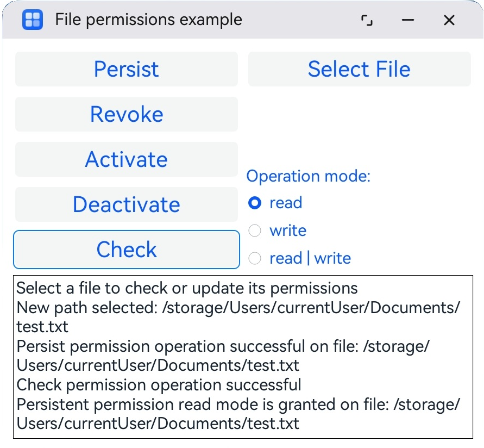Click "Persistent permission read mode is granted" line
484x448 pixels.
click(238, 405)
